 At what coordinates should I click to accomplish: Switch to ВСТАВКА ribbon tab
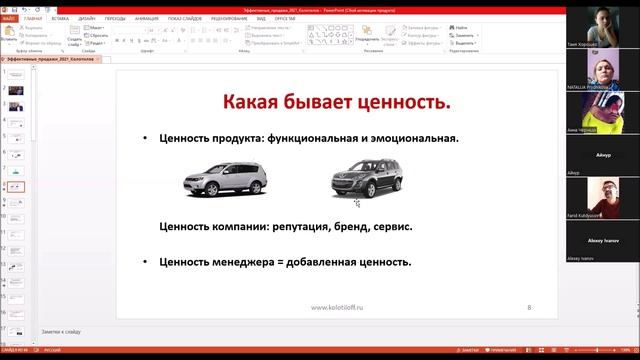pos(60,19)
